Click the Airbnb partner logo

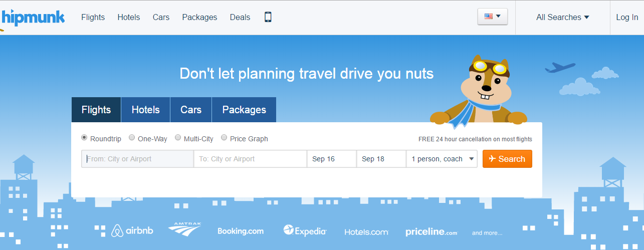(132, 231)
